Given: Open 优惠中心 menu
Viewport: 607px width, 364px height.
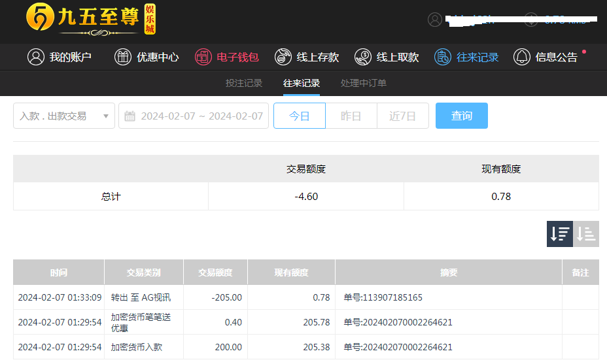Looking at the screenshot, I should pos(158,57).
